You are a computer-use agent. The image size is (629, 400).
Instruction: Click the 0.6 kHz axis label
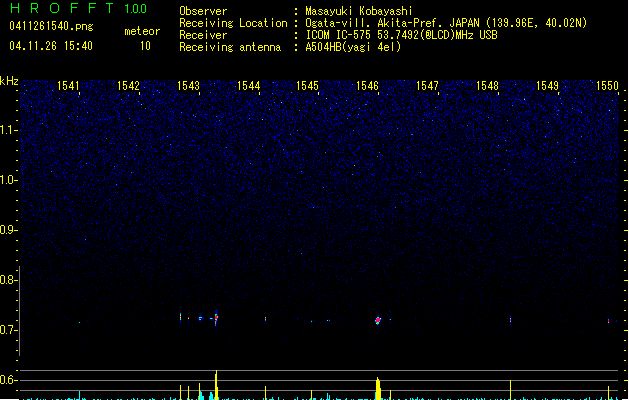pos(9,380)
